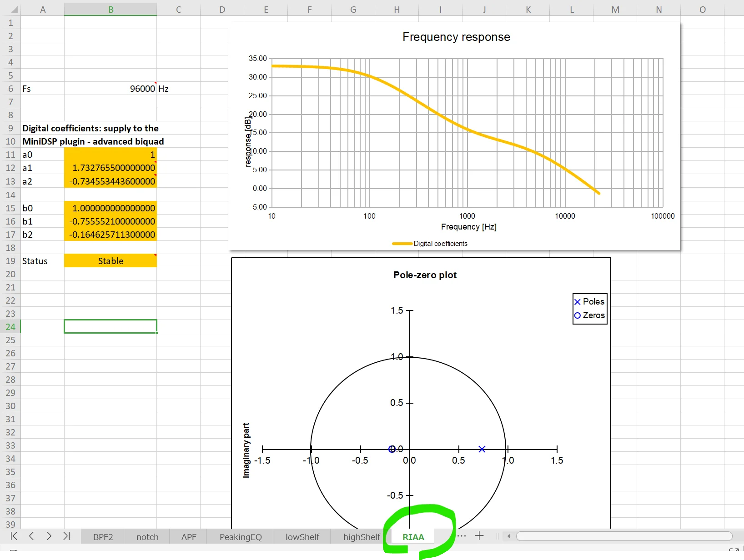Click the horizontal scrollbar track
The image size is (744, 560).
[623, 536]
